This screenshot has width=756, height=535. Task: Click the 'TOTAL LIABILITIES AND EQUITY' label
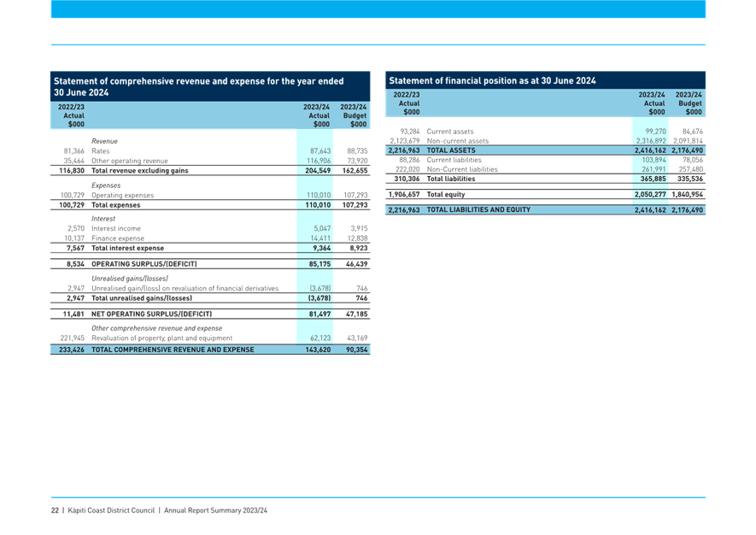[x=478, y=210]
